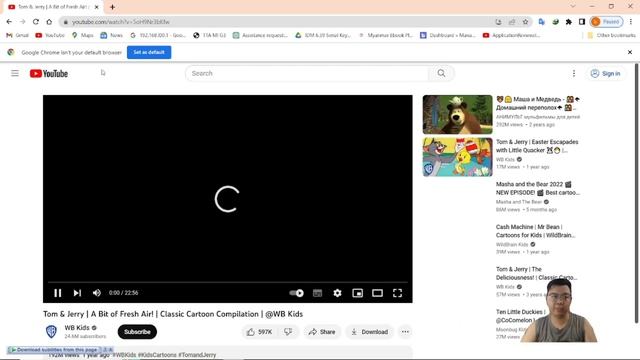
Task: Download the video
Action: coord(370,332)
